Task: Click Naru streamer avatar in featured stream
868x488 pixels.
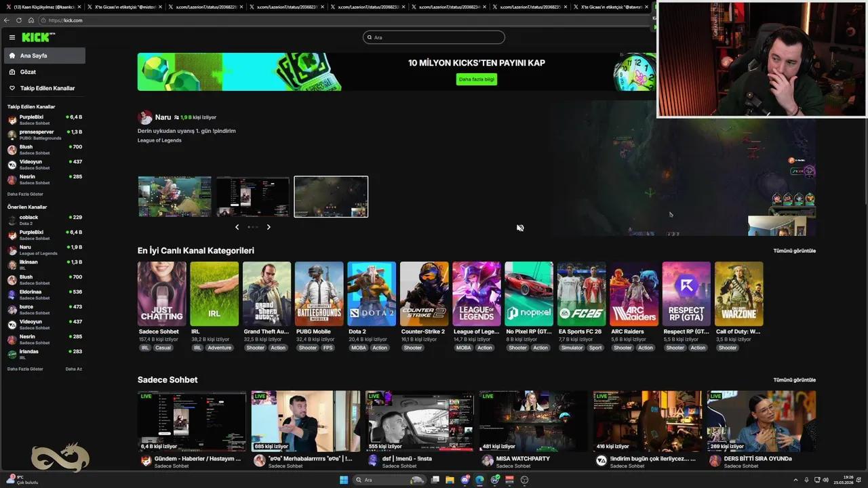Action: click(x=144, y=117)
